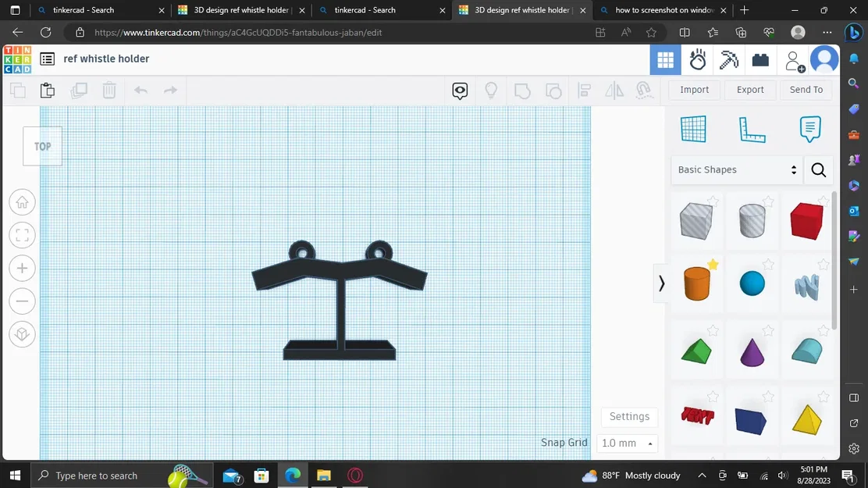
Task: Switch to orthographic view cube icon
Action: (x=22, y=334)
